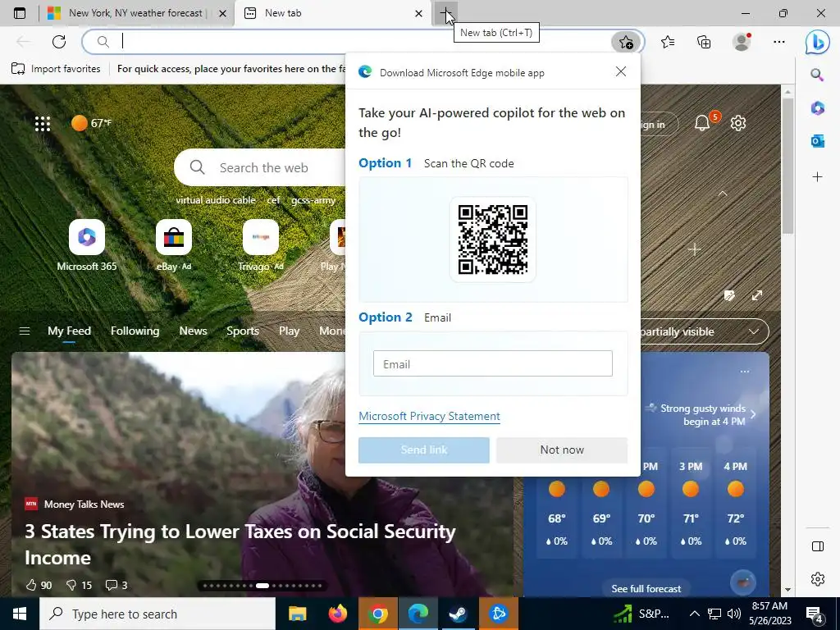840x630 pixels.
Task: Open the profile avatar menu
Action: pos(742,42)
